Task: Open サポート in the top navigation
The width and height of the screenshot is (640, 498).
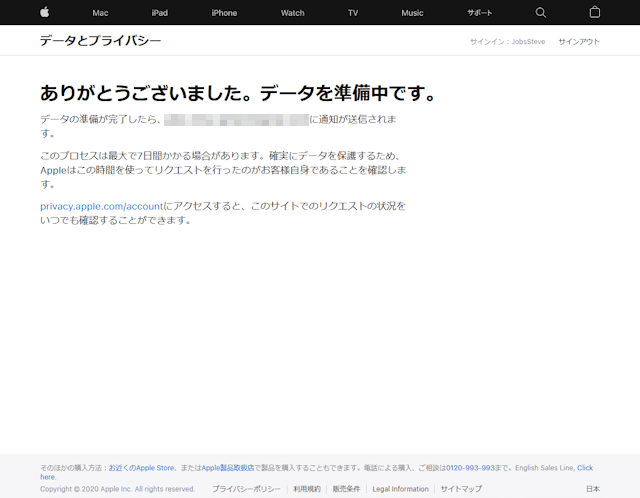Action: (479, 13)
